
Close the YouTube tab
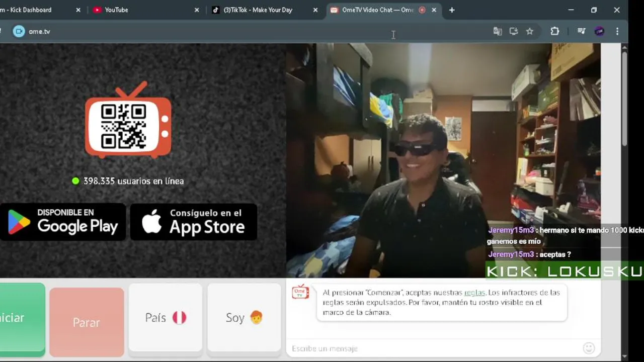[x=197, y=10]
